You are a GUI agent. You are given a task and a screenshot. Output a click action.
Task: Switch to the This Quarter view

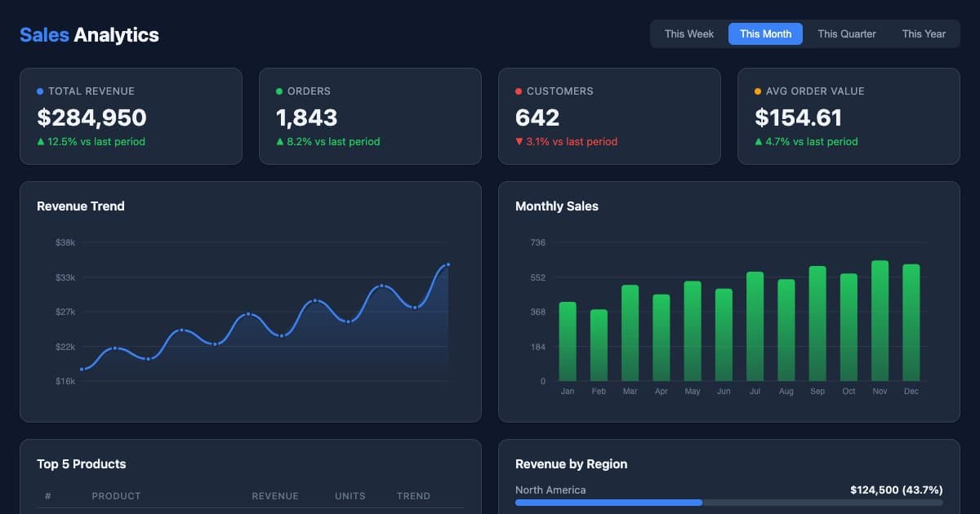(847, 33)
